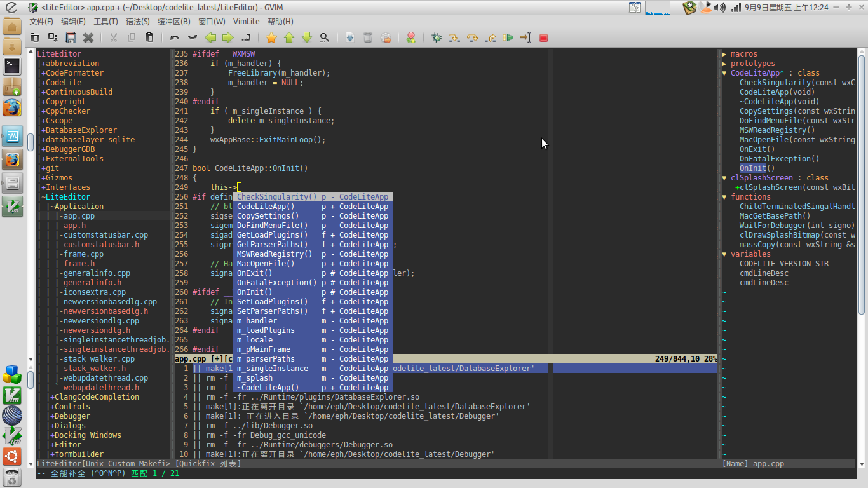Viewport: 868px width, 488px height.
Task: Click the undo arrow in toolbar
Action: [x=175, y=37]
